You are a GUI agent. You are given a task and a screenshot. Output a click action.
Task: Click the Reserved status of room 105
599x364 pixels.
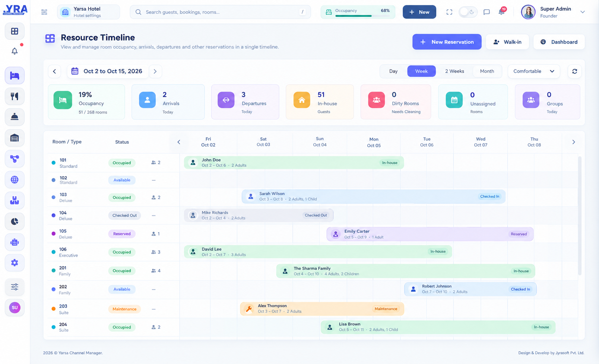(x=122, y=234)
